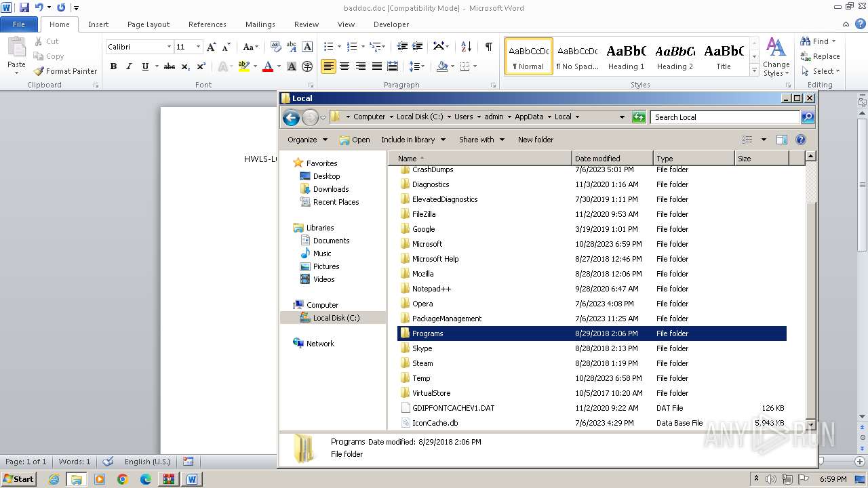
Task: Open Explorer view options dropdown arrow
Action: click(x=764, y=140)
